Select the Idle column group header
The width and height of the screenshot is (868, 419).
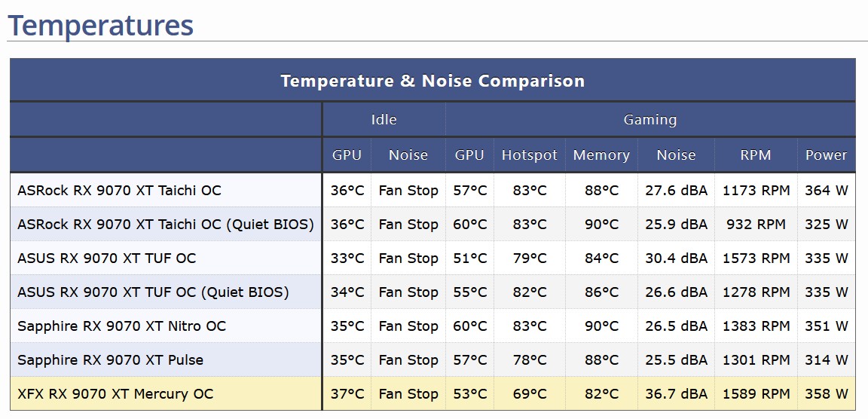(384, 119)
